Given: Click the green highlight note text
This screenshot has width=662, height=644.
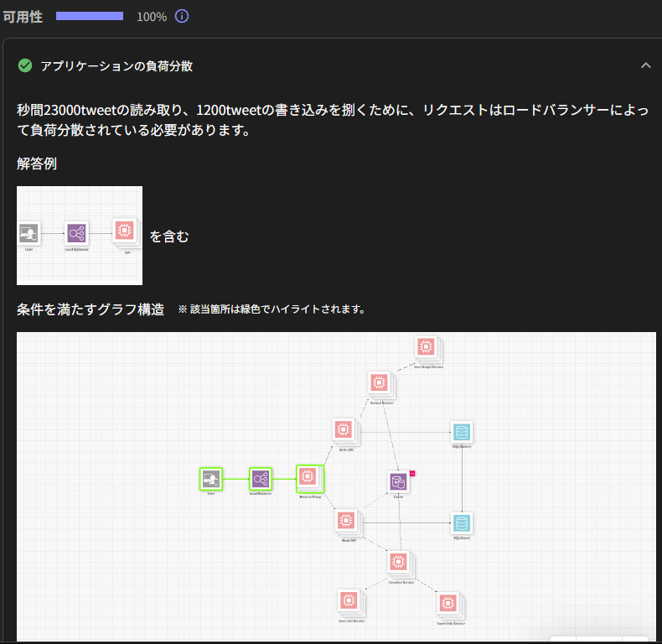Looking at the screenshot, I should pyautogui.click(x=272, y=309).
